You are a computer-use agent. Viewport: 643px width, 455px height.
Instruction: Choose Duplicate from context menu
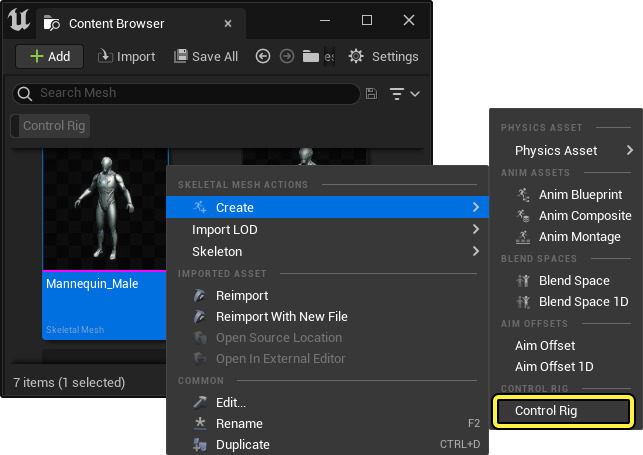pyautogui.click(x=327, y=444)
